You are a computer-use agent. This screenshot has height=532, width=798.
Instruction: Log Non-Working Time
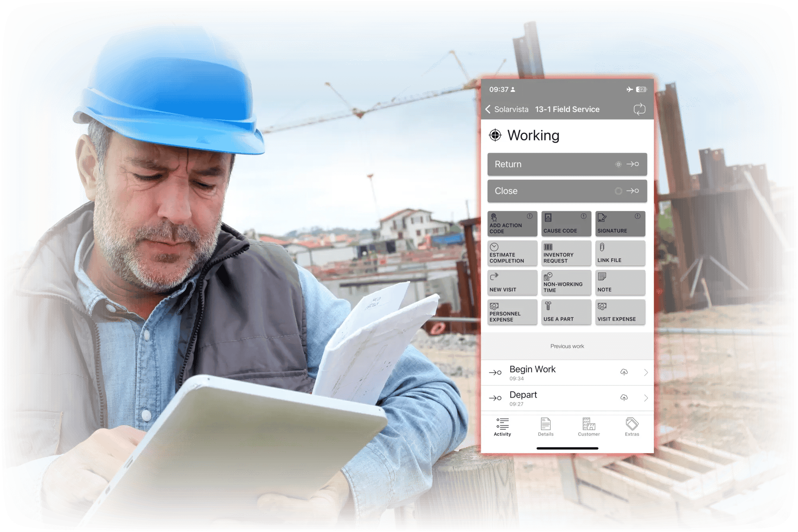pos(566,282)
